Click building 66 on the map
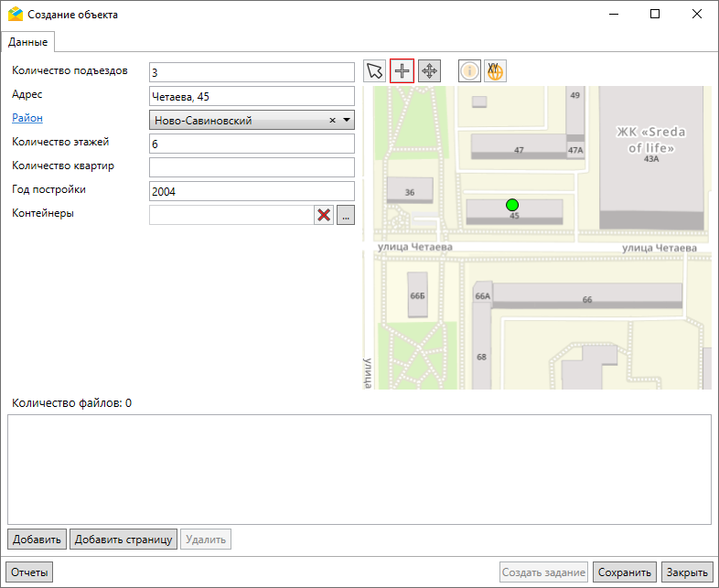 [587, 295]
